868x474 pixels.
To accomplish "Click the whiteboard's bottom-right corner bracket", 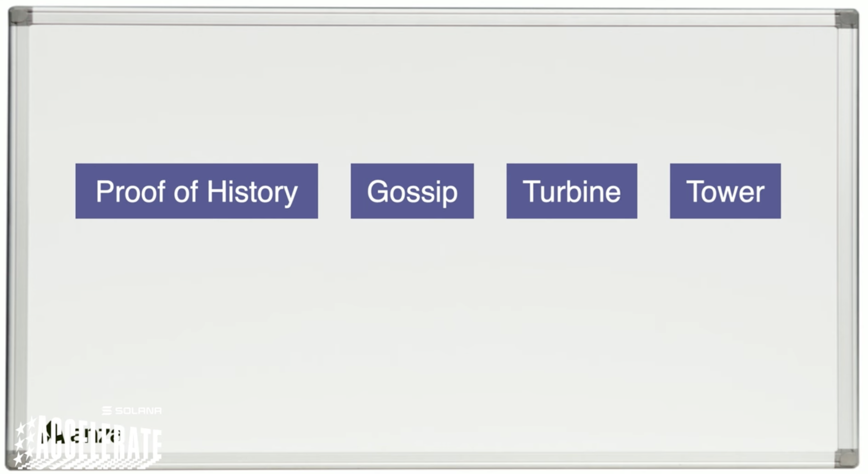I will (847, 458).
